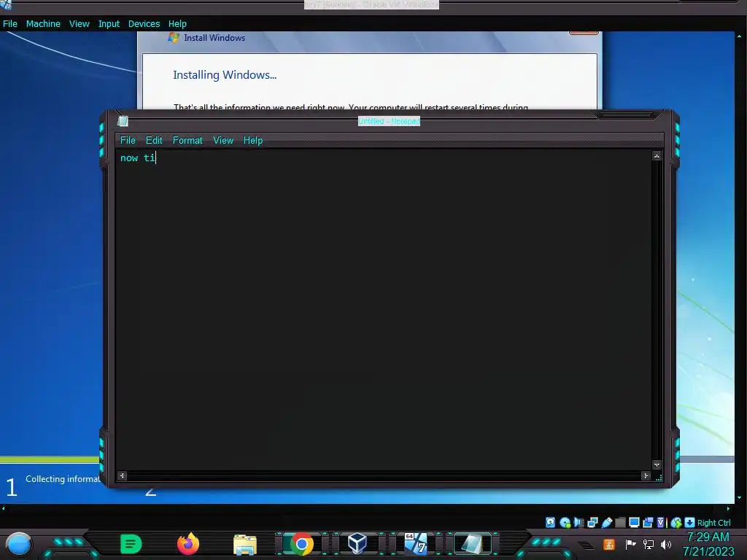747x560 pixels.
Task: Click VirtualBox hard disk activity indicator
Action: 550,523
